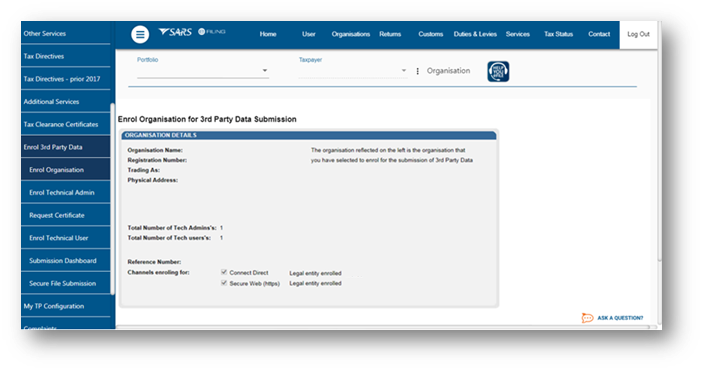Toggle the Connect Direct checkbox
Screen dimensions: 704x372
pyautogui.click(x=224, y=272)
